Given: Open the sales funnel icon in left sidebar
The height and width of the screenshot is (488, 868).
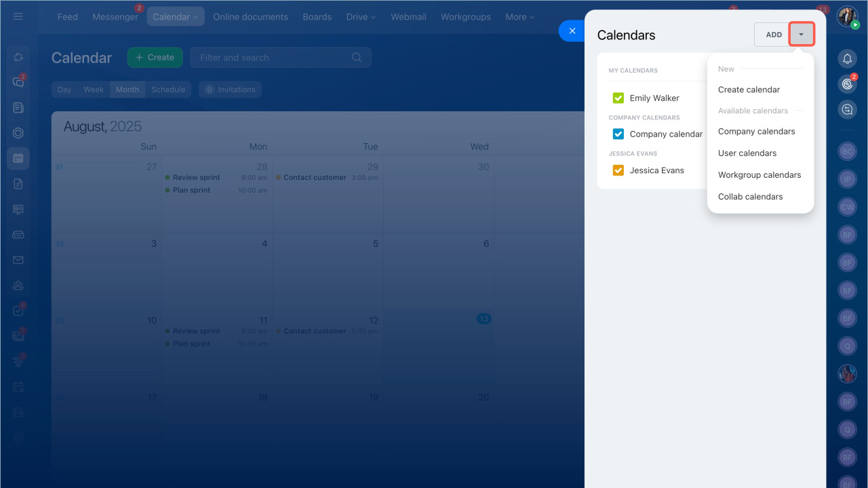Looking at the screenshot, I should [18, 362].
